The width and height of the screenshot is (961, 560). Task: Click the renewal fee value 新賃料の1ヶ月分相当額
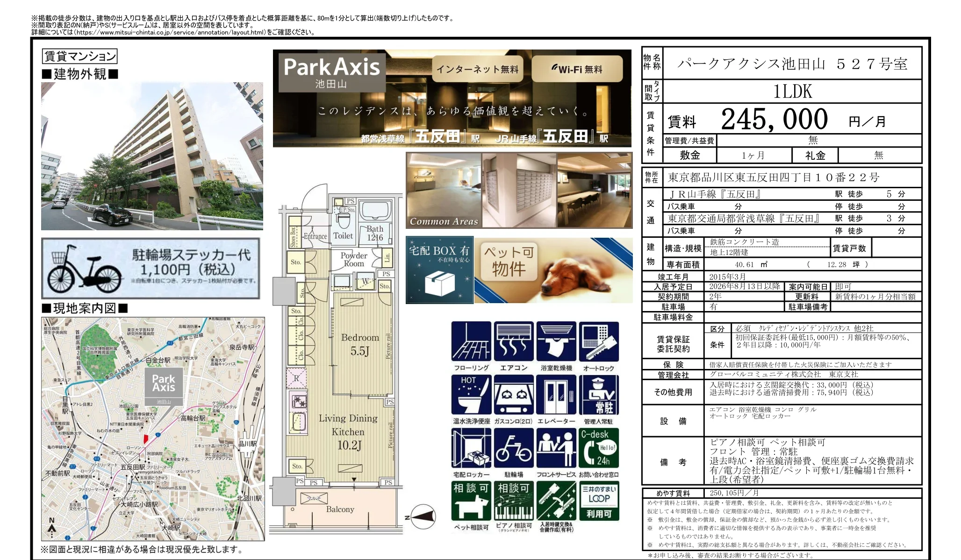875,297
